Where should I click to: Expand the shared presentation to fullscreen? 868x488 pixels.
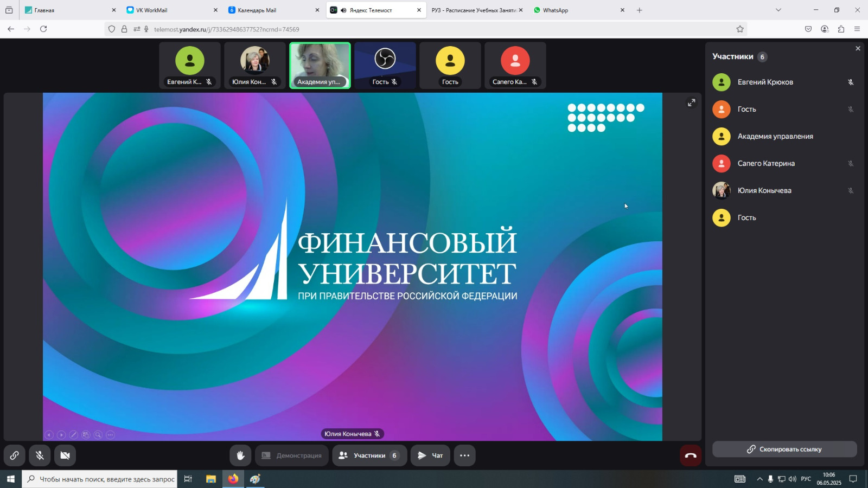(691, 102)
